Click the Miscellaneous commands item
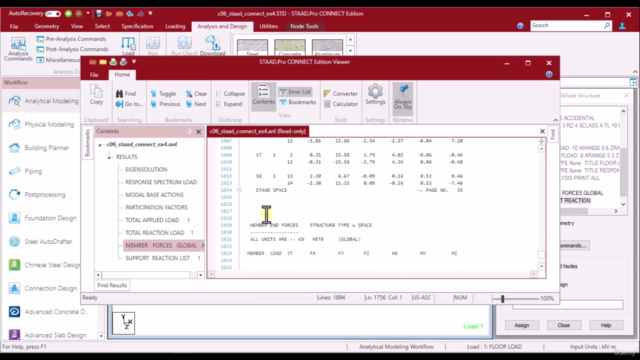This screenshot has width=640, height=360. [x=58, y=60]
